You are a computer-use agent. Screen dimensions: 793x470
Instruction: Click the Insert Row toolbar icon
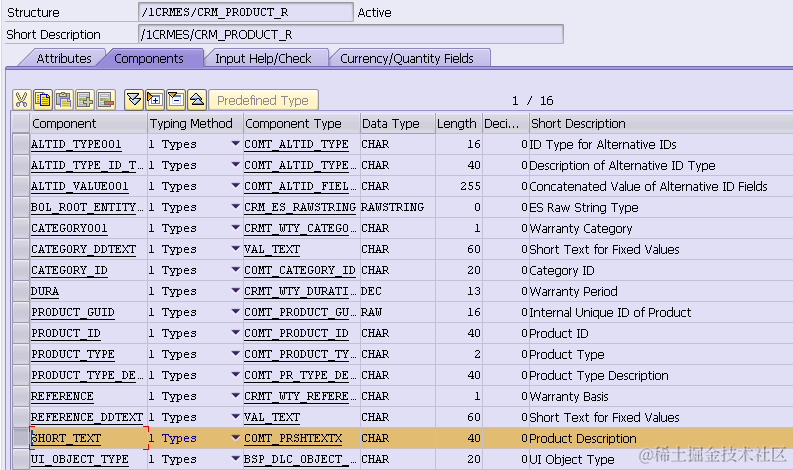pos(84,100)
